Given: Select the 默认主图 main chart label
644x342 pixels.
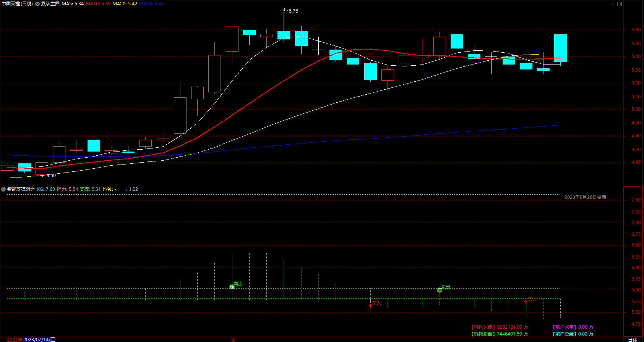Looking at the screenshot, I should tap(50, 4).
